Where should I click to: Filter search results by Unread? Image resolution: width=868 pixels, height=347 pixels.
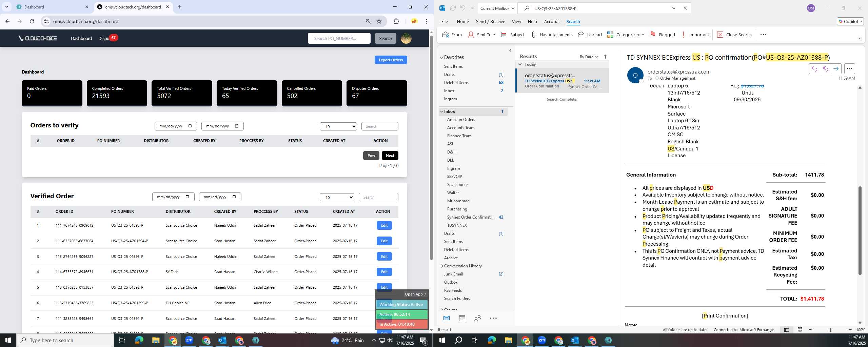590,35
